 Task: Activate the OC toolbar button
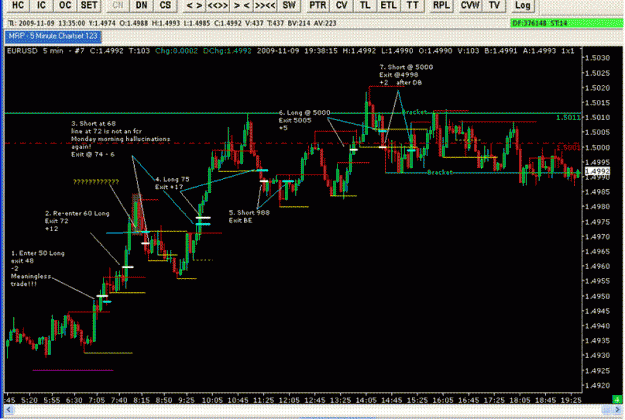[65, 5]
